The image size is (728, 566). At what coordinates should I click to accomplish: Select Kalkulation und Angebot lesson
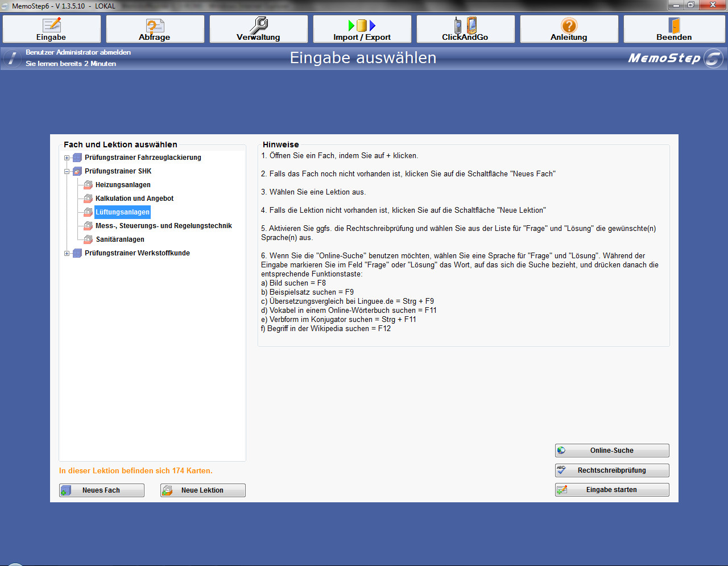click(134, 199)
